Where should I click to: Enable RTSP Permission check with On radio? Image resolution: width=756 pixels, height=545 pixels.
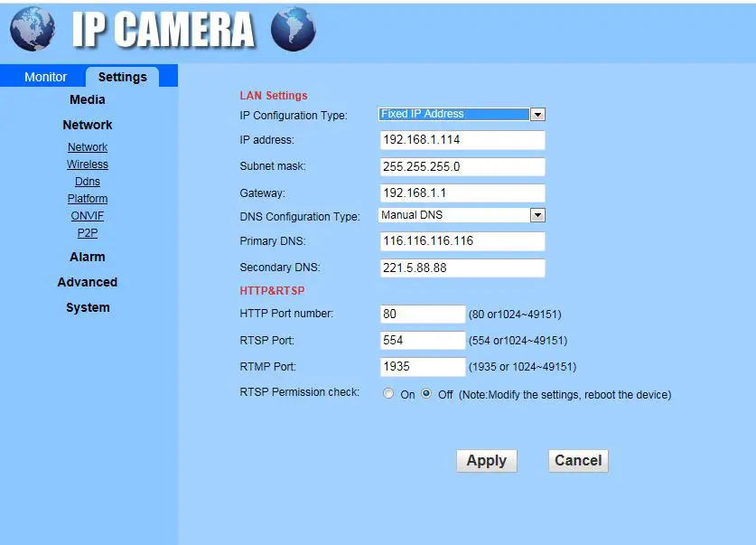coord(388,393)
